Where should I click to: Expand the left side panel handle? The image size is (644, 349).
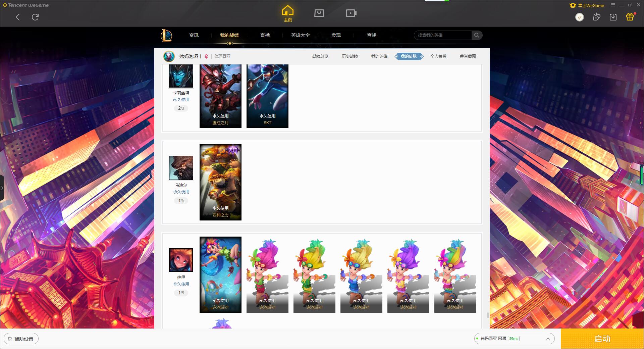(2, 188)
